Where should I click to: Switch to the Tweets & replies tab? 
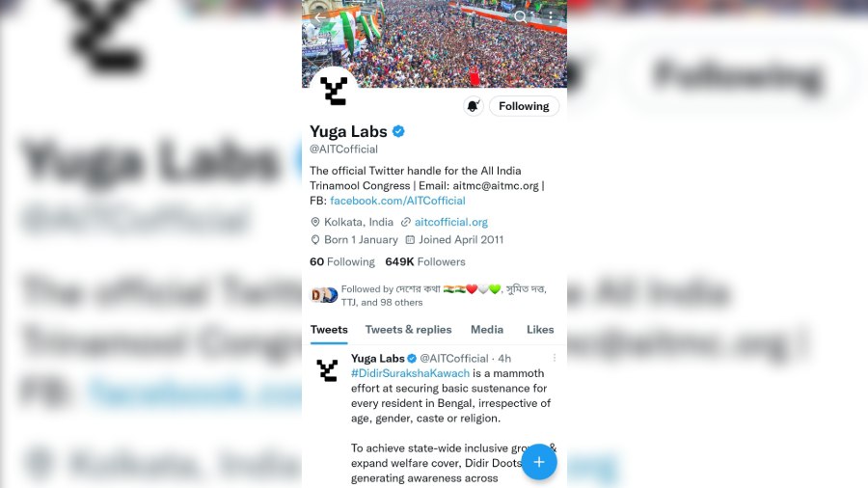click(408, 330)
